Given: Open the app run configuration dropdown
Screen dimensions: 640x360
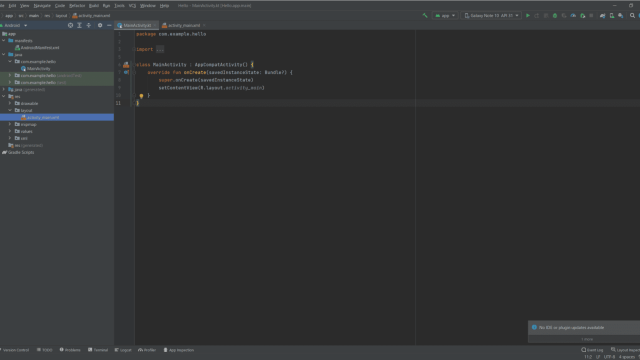Looking at the screenshot, I should click(x=445, y=16).
